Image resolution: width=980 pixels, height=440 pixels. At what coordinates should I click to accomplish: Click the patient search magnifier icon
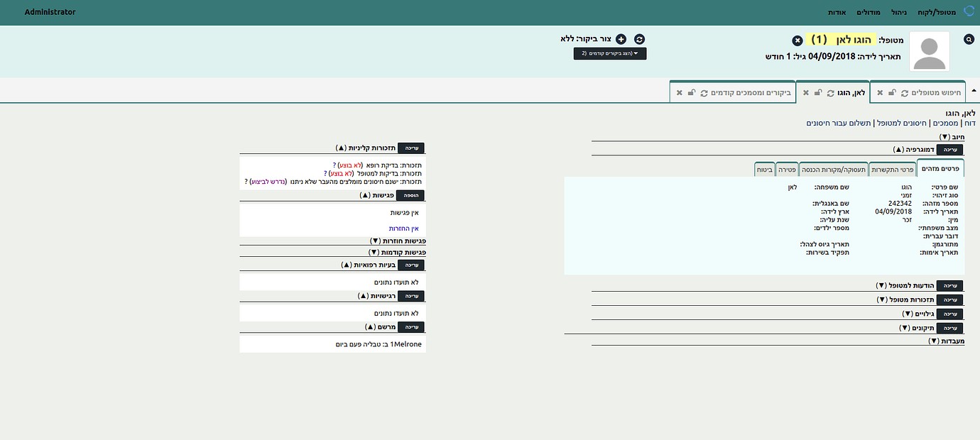[969, 39]
